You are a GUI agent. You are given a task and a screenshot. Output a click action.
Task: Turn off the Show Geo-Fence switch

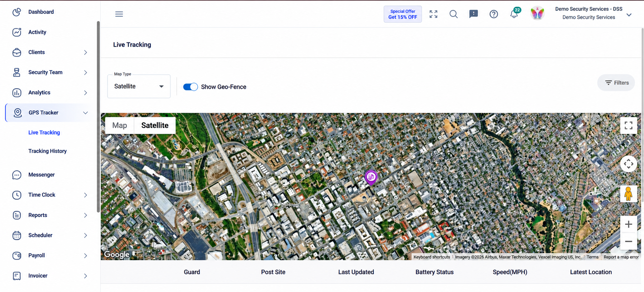click(x=190, y=87)
